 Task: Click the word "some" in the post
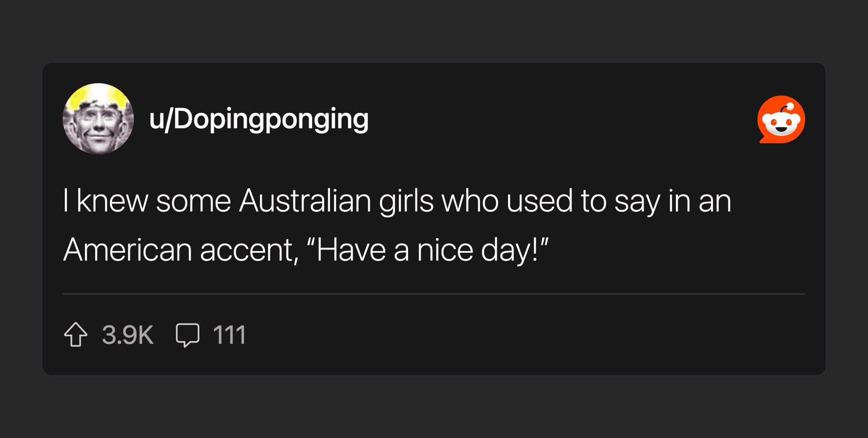point(194,201)
